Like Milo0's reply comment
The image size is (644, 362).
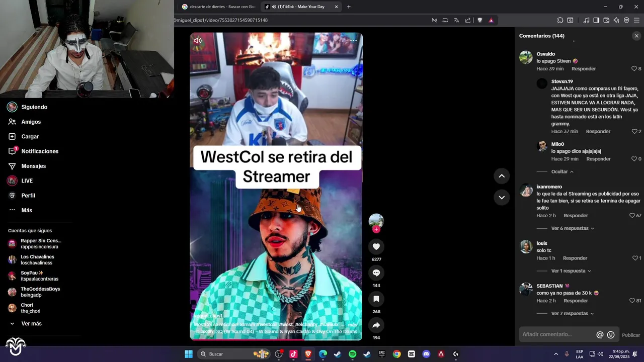pos(634,159)
